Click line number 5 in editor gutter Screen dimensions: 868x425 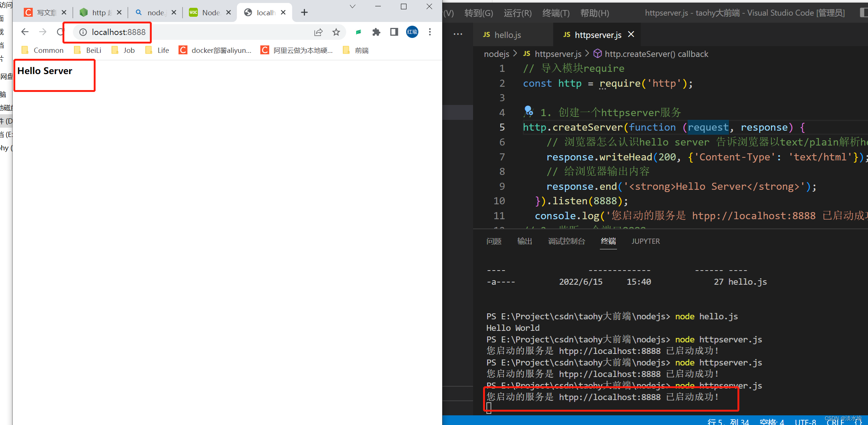pos(502,127)
